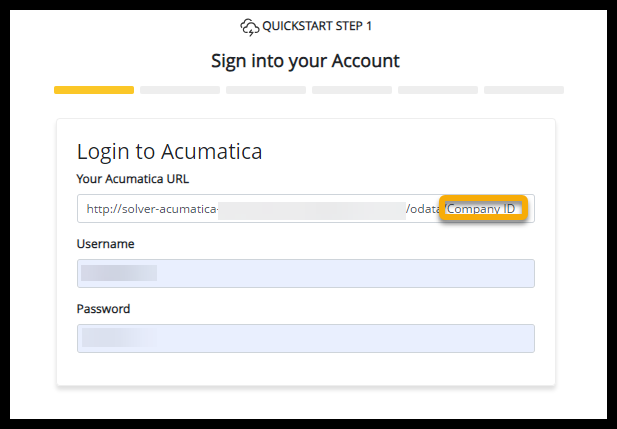Click the "Your Acumatica URL" label
The height and width of the screenshot is (429, 617).
pos(133,179)
